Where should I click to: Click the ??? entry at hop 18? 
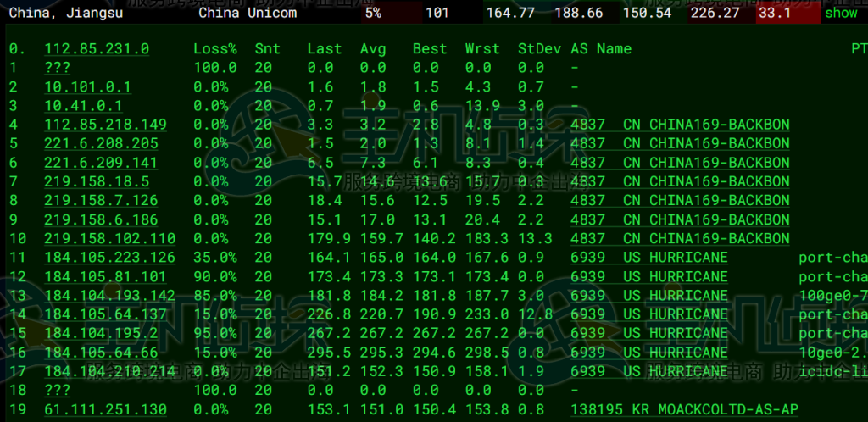point(58,391)
